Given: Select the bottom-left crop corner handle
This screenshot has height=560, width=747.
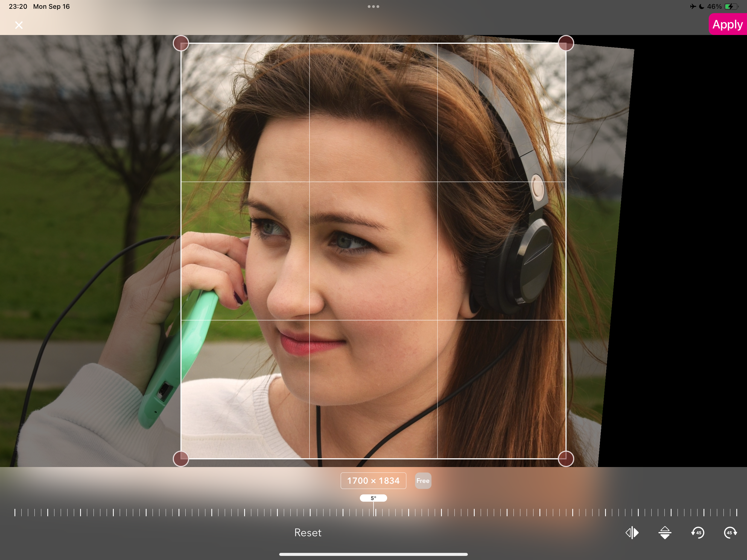Looking at the screenshot, I should [181, 459].
